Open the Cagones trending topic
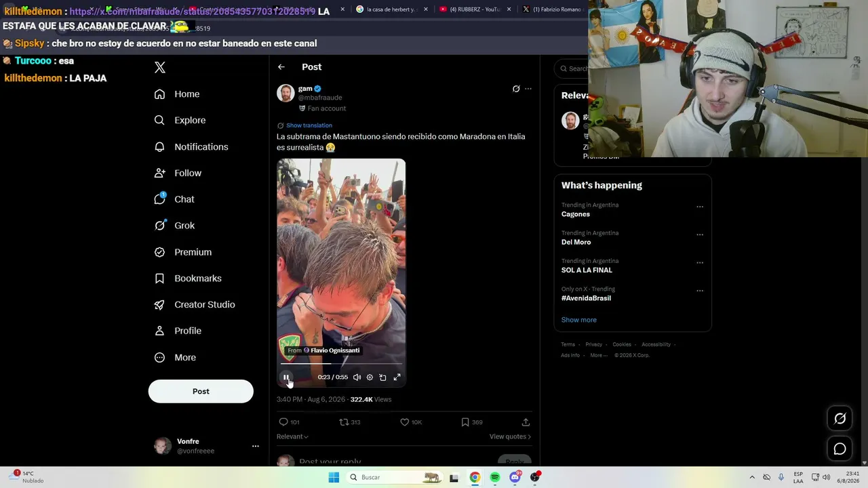Image resolution: width=868 pixels, height=488 pixels. pos(576,214)
